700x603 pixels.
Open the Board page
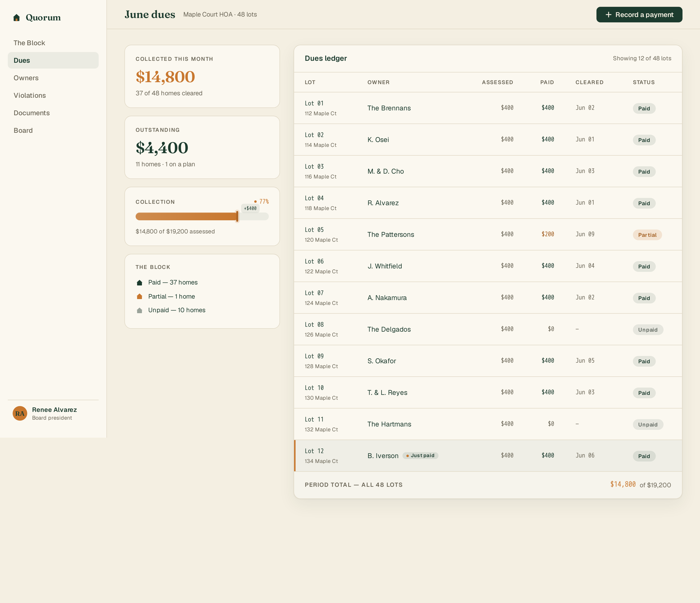click(x=53, y=131)
